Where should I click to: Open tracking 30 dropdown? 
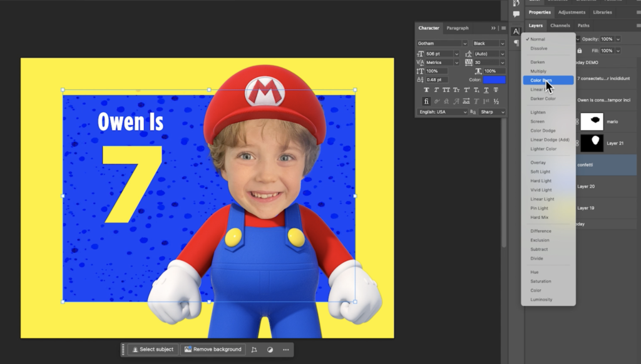503,63
